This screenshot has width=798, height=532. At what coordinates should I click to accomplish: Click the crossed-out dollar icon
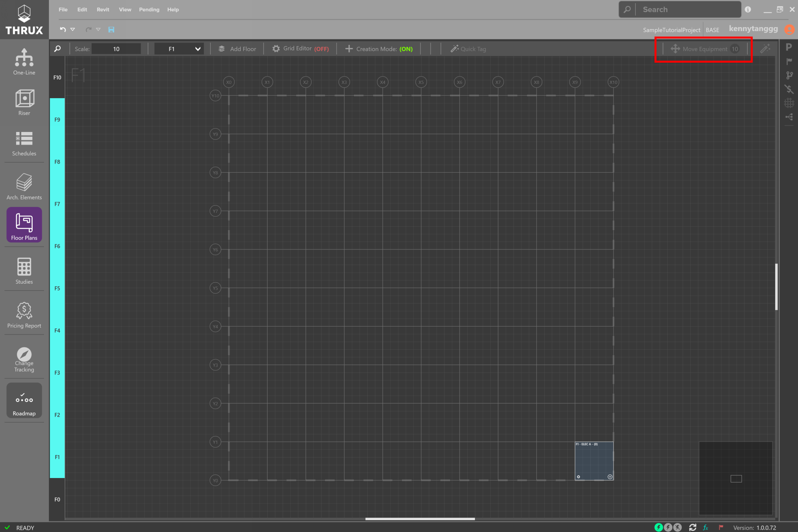(x=789, y=89)
